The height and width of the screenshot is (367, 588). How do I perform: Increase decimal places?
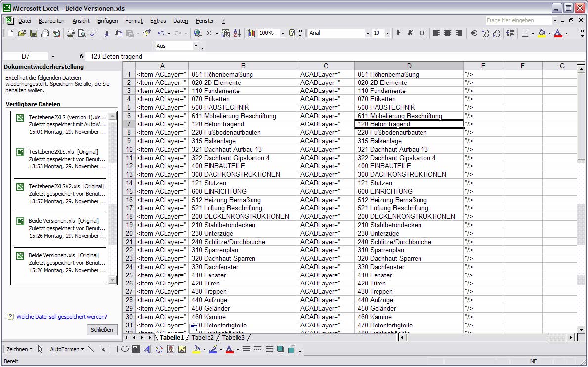(485, 34)
